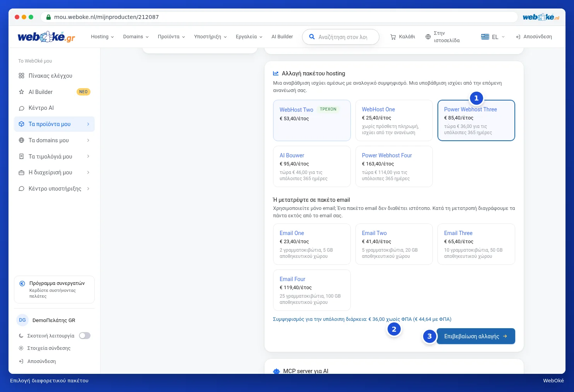The image size is (574, 392).
Task: Click the globe icon next to Στην ιστοσελίδα
Action: (428, 37)
